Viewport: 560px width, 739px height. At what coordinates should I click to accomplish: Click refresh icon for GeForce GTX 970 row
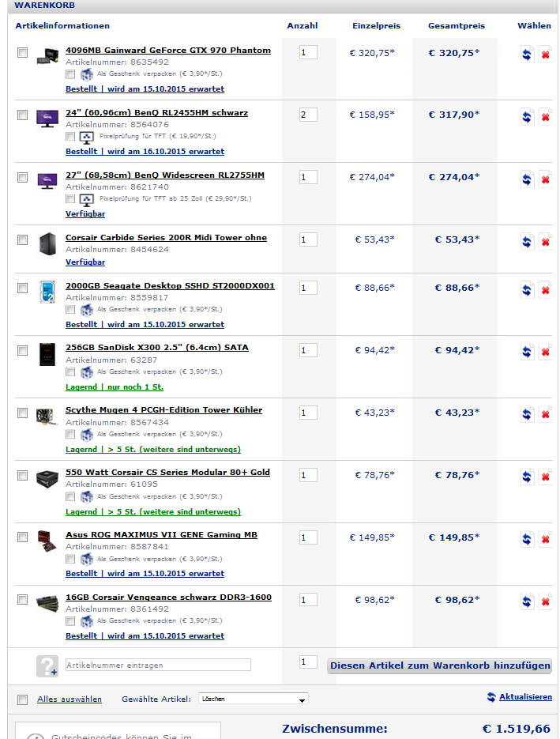pos(528,55)
